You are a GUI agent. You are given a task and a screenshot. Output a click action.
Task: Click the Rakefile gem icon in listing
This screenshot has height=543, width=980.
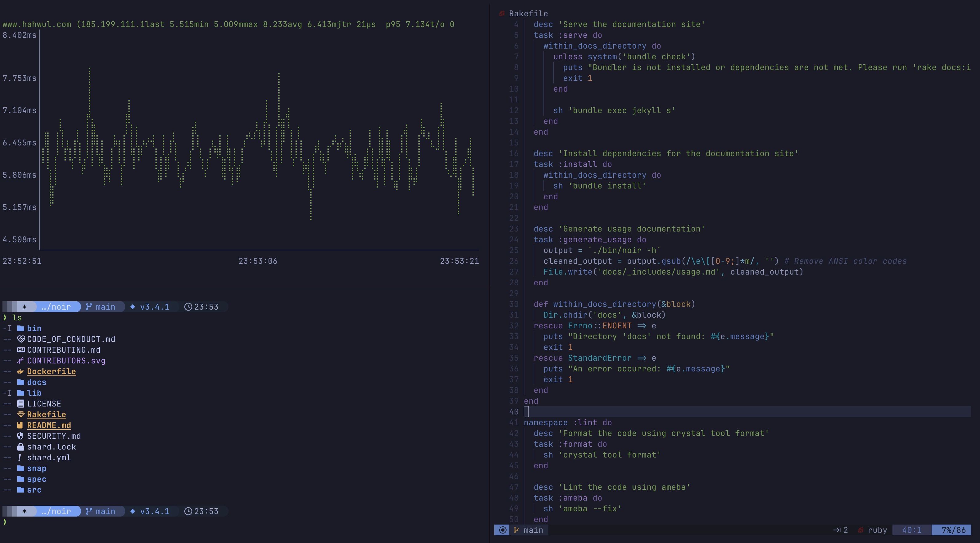[21, 414]
